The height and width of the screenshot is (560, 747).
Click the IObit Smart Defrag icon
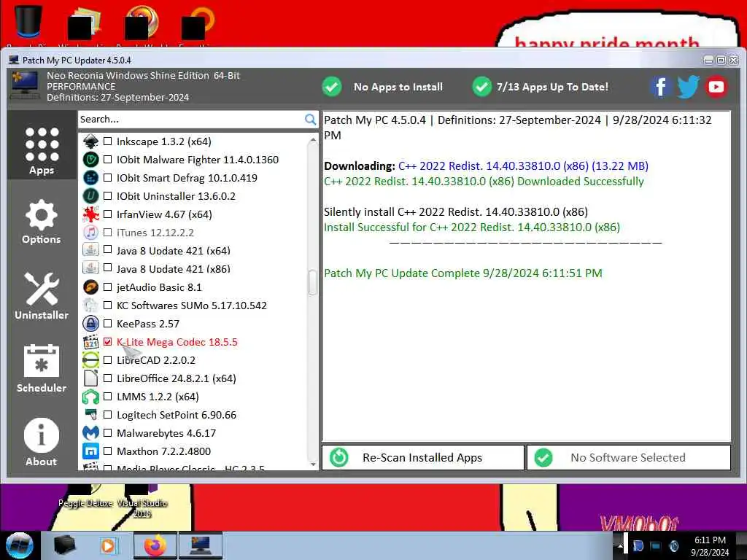pos(90,178)
